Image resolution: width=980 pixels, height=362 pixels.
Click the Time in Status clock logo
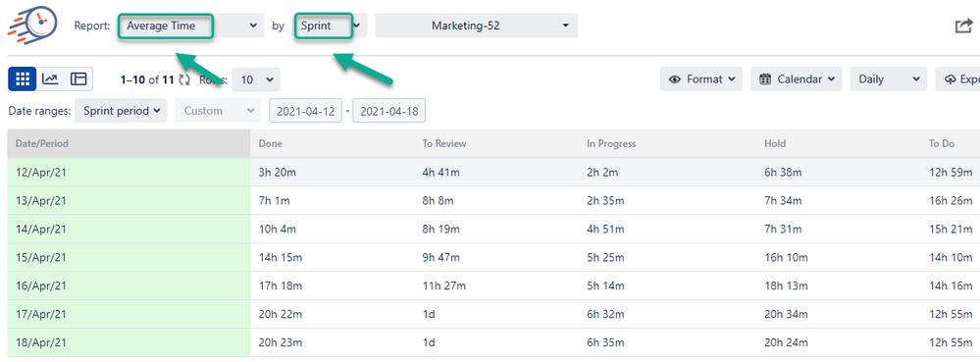click(x=31, y=26)
